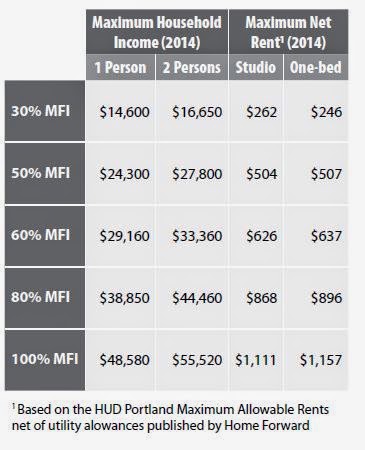Image resolution: width=365 pixels, height=450 pixels.
Task: Click the 30% MFI row label
Action: tap(45, 111)
